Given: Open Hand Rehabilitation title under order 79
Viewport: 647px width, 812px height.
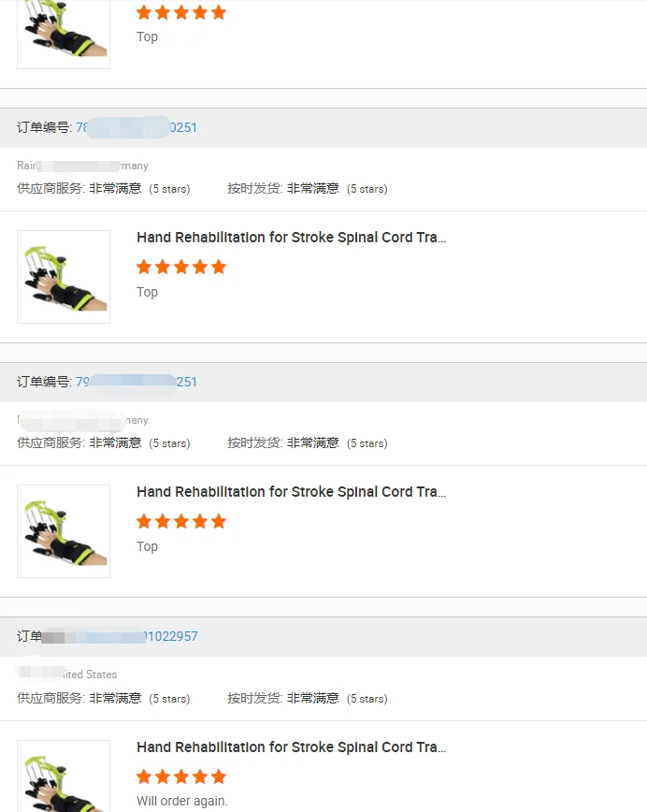Looking at the screenshot, I should [291, 492].
